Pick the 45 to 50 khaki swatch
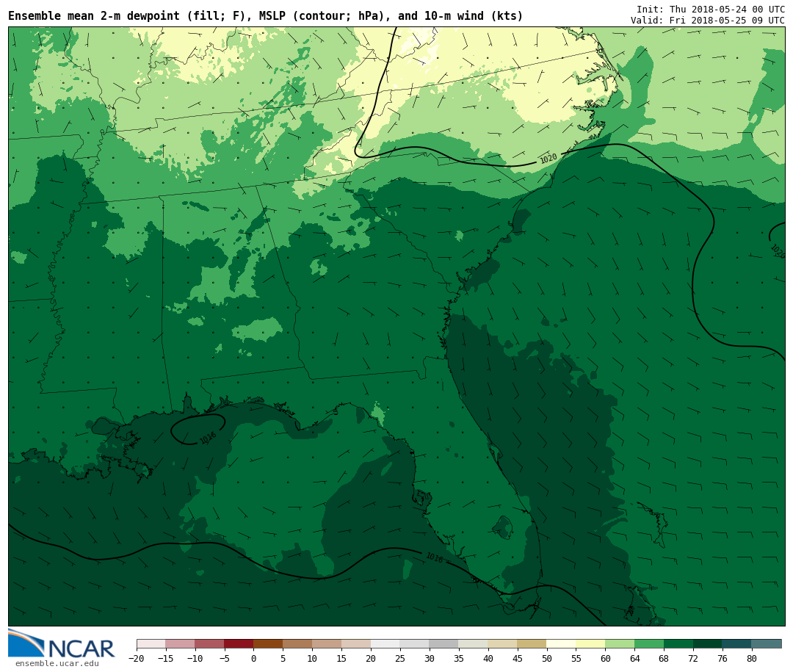Image resolution: width=793 pixels, height=672 pixels. (532, 643)
